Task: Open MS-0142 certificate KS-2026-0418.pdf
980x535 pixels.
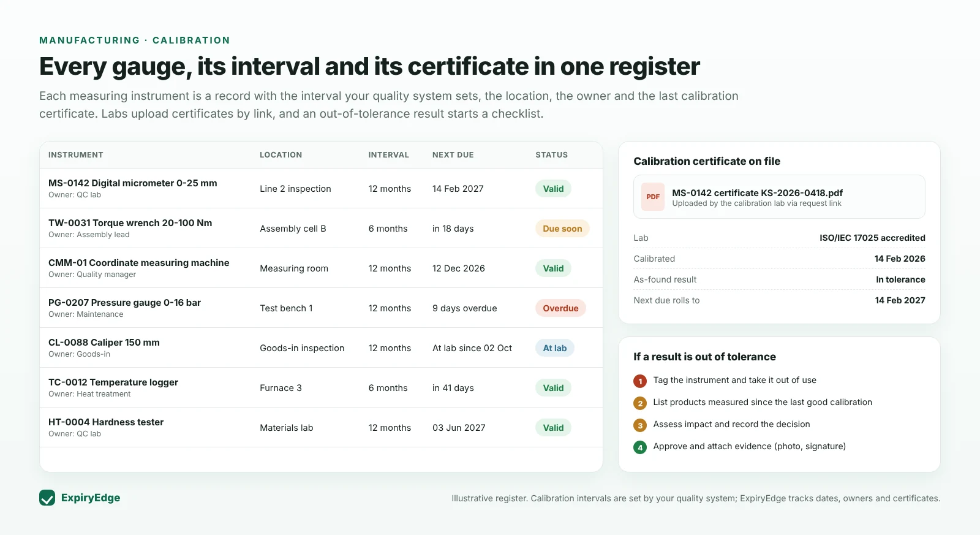Action: (x=757, y=192)
